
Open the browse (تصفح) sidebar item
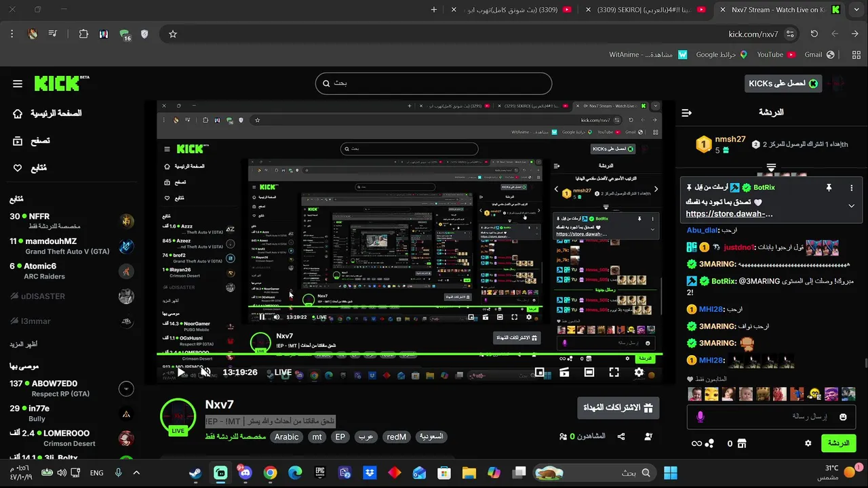pyautogui.click(x=31, y=141)
